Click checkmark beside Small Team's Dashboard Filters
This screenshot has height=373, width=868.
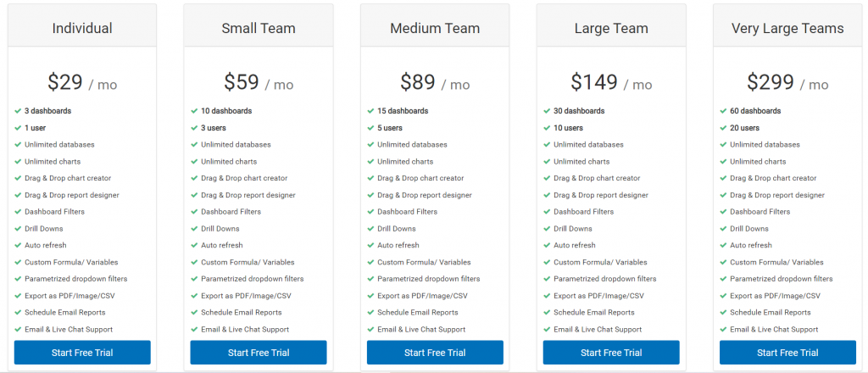[194, 212]
